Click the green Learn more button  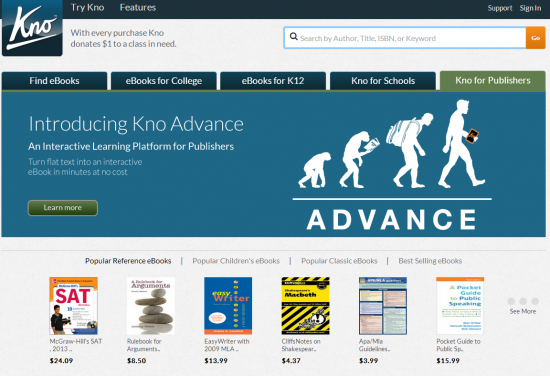pos(63,208)
